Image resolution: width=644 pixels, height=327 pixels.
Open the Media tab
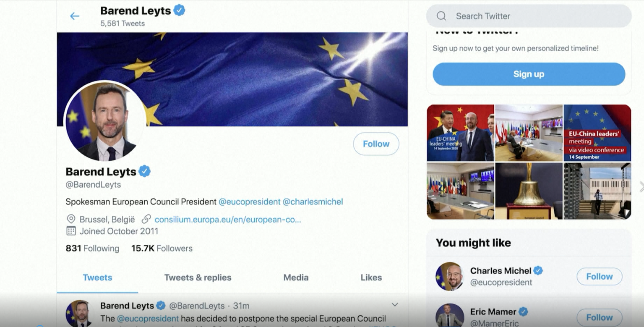click(x=296, y=277)
